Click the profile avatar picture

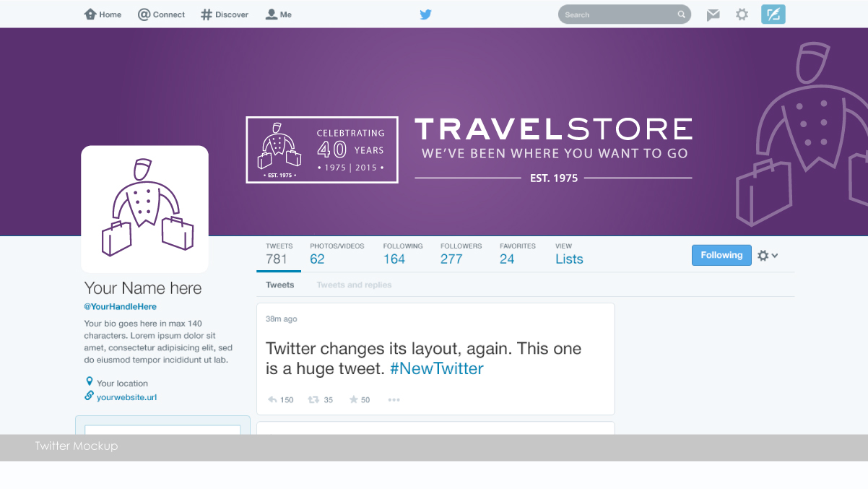point(144,209)
